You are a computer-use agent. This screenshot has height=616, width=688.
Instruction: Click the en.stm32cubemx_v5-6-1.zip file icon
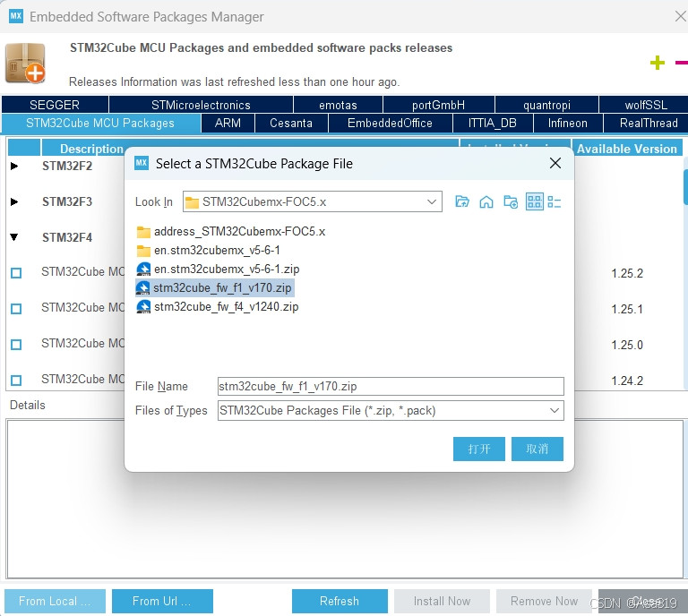pos(143,269)
